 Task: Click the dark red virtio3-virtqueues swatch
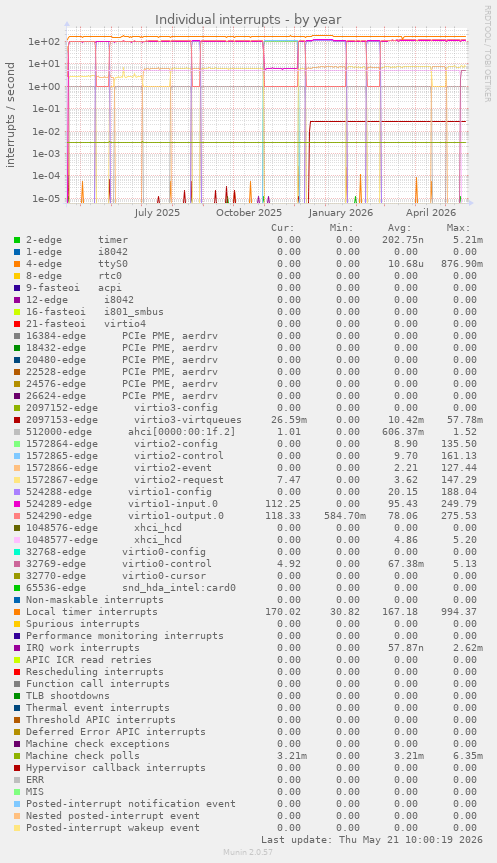pos(17,420)
